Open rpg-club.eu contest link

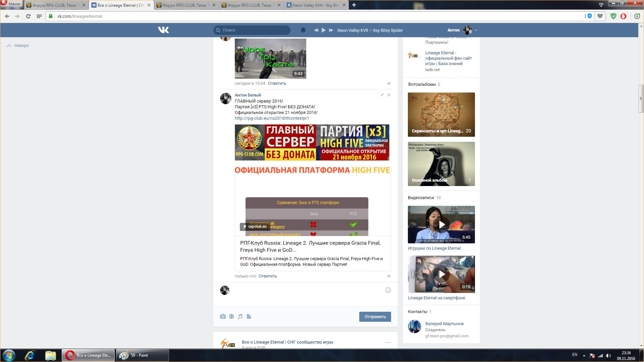click(x=272, y=118)
